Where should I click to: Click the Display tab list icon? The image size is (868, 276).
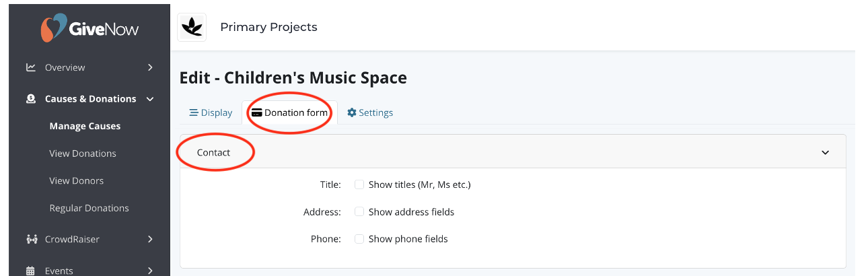click(x=194, y=112)
